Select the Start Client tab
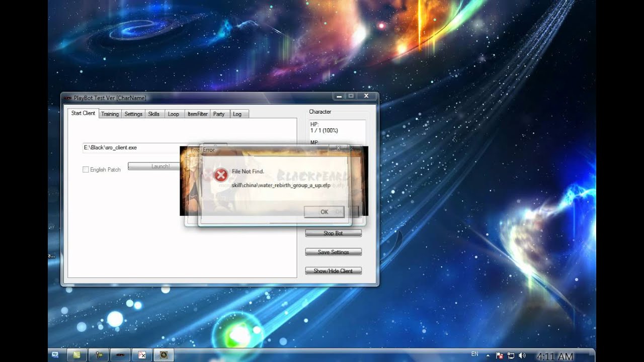This screenshot has width=644, height=362. pyautogui.click(x=83, y=113)
